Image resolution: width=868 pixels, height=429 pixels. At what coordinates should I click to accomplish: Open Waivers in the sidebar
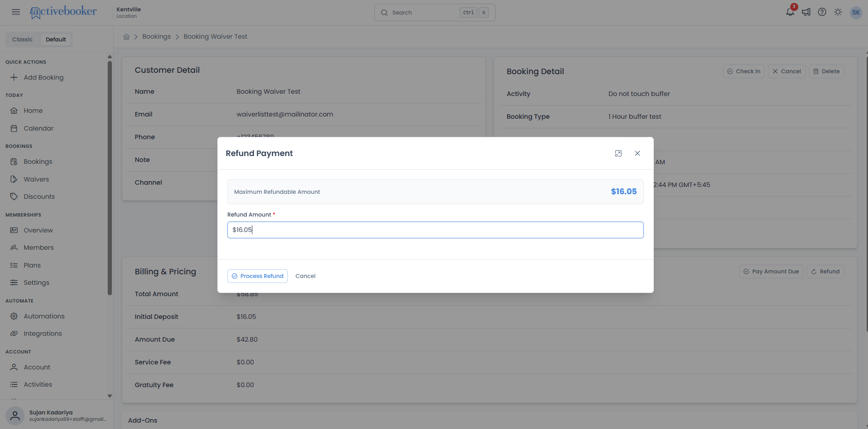tap(36, 179)
